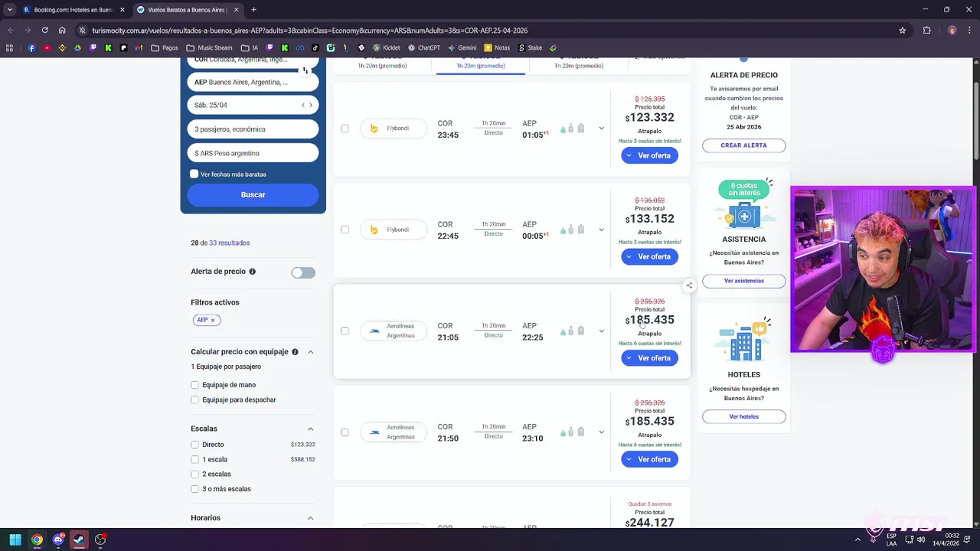Open the Music Stream bookmarks folder
Screen dimensions: 980x551
(x=209, y=47)
